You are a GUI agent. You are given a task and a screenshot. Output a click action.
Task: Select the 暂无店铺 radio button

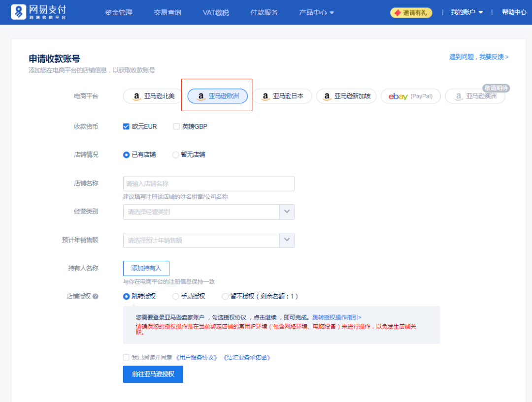click(x=175, y=155)
